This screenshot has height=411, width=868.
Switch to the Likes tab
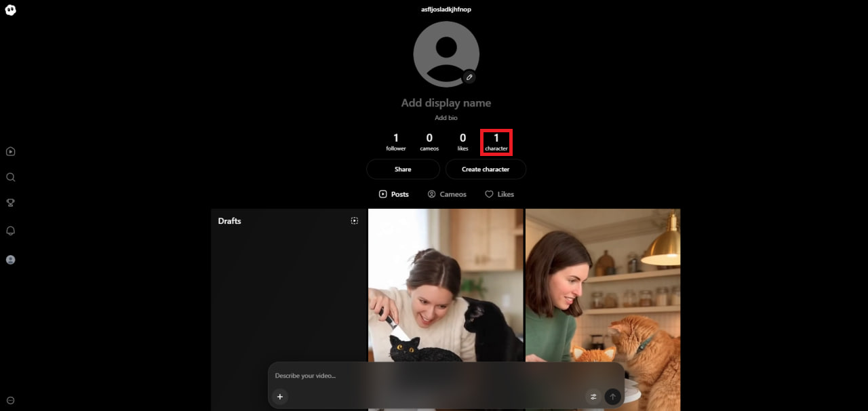coord(499,194)
